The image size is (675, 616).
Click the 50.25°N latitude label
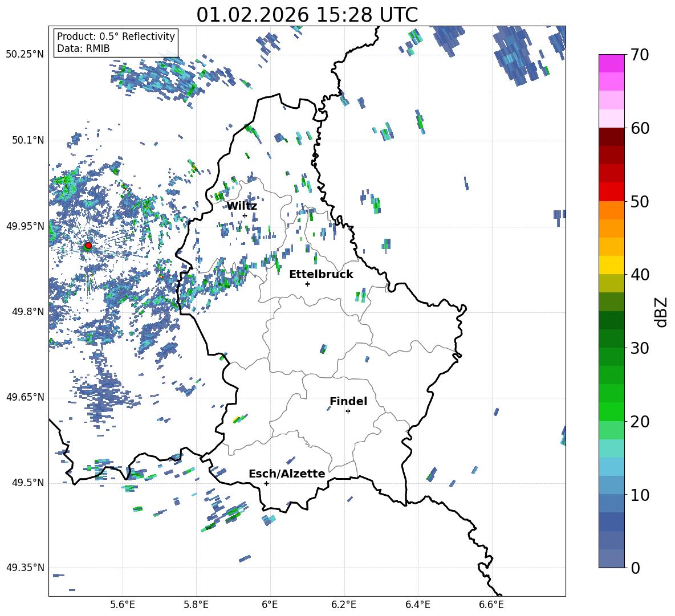point(25,55)
